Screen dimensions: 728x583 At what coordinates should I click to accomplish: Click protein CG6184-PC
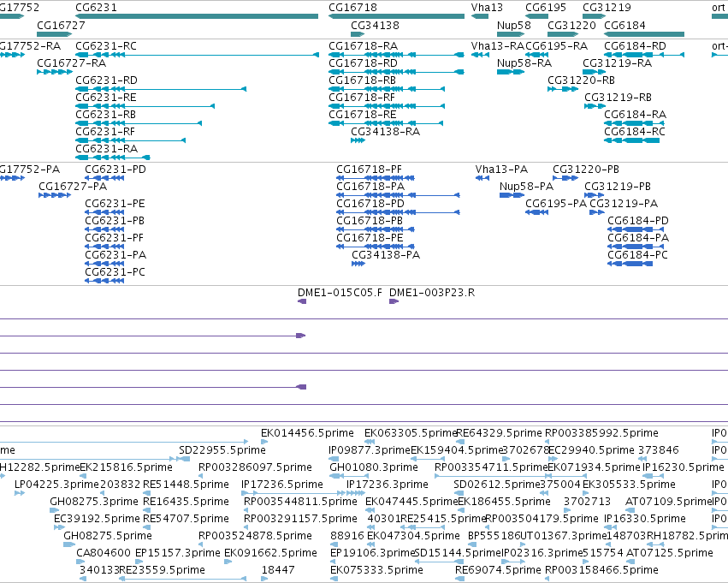click(630, 264)
